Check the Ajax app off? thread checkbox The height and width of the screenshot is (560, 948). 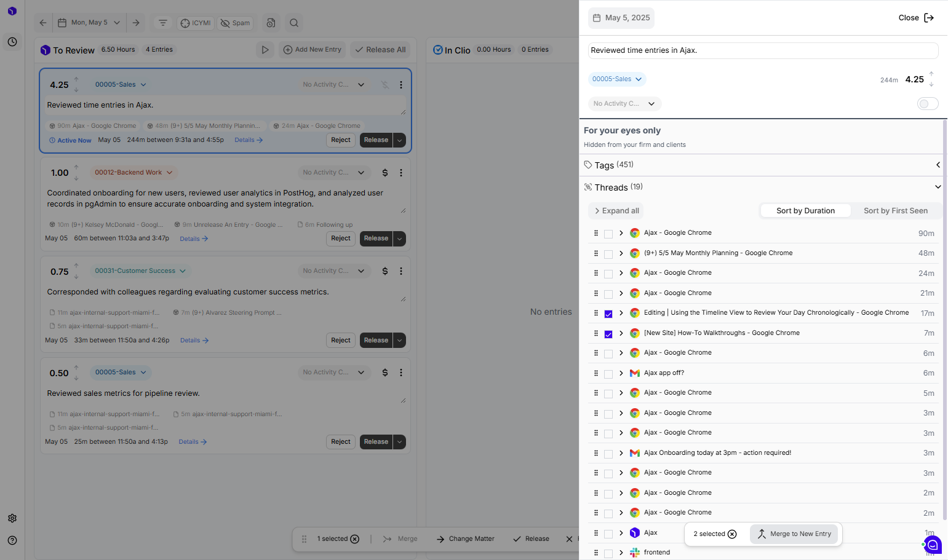[608, 374]
